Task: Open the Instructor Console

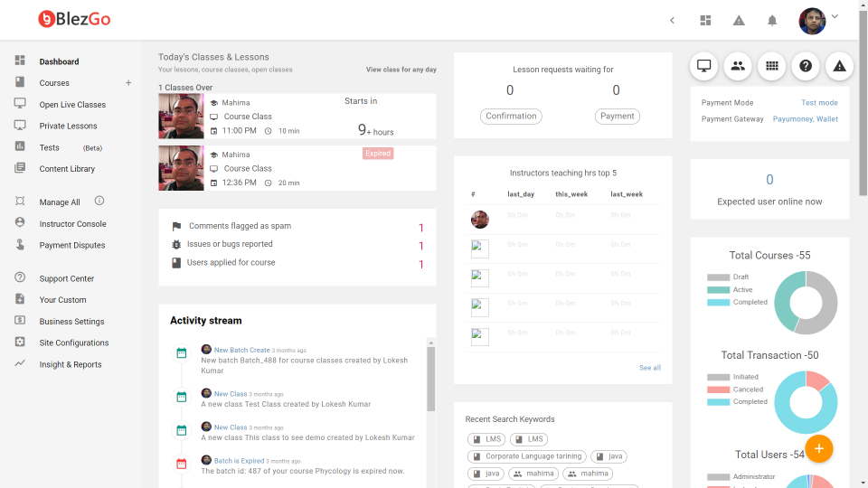Action: [x=72, y=224]
